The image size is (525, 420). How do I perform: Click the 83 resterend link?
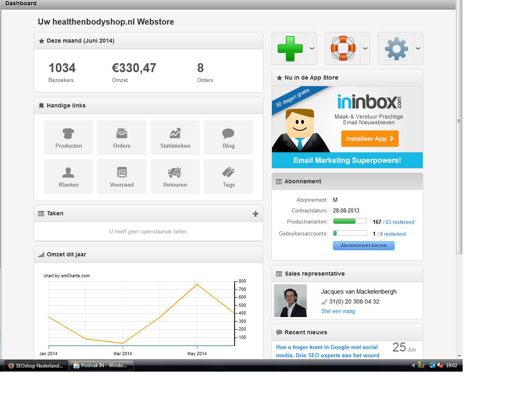[x=400, y=222]
